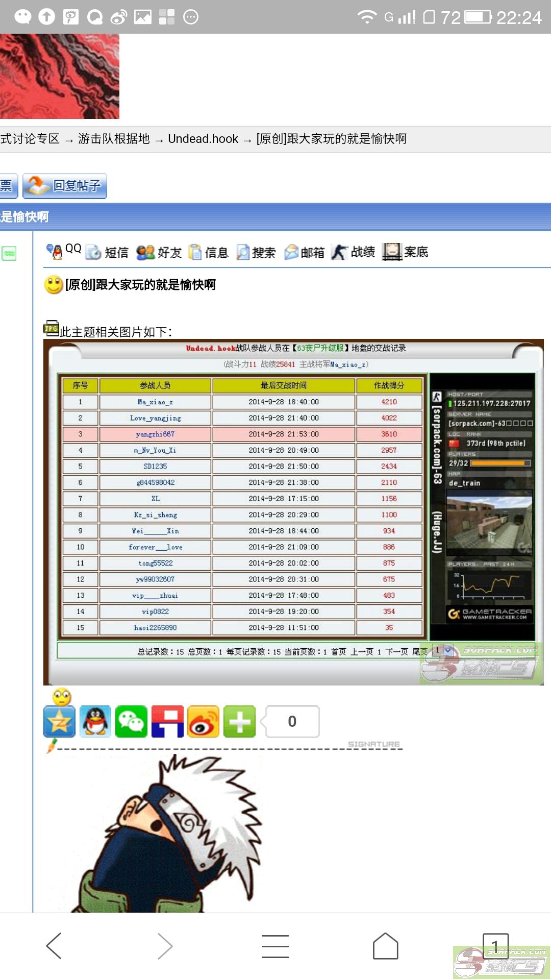551x980 pixels.
Task: Click player name tong55522
Action: [x=155, y=563]
